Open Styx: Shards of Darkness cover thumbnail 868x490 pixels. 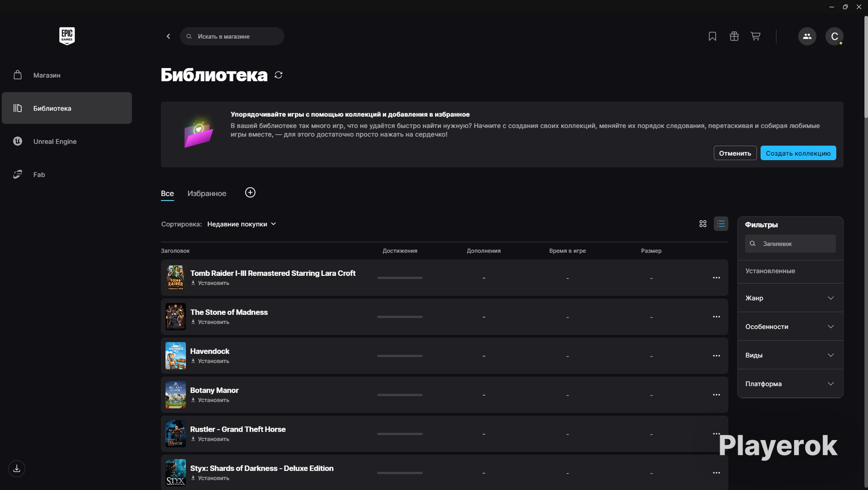175,472
